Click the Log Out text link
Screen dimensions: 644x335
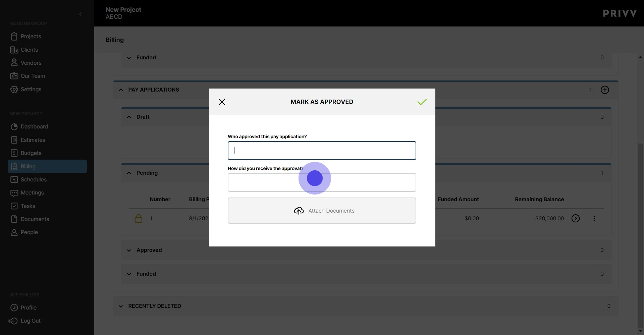31,321
